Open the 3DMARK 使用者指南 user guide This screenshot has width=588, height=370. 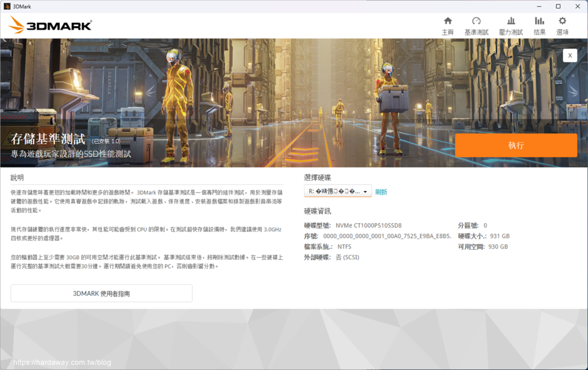(101, 293)
